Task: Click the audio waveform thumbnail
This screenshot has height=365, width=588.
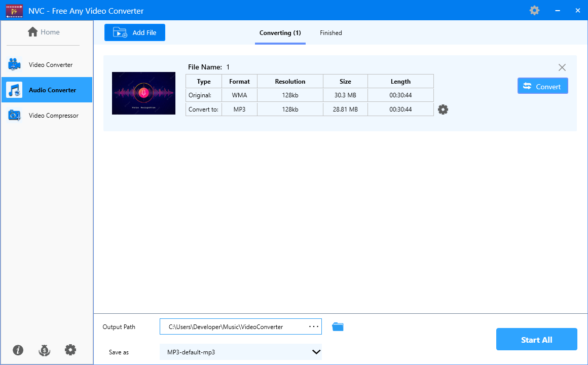Action: coord(143,93)
